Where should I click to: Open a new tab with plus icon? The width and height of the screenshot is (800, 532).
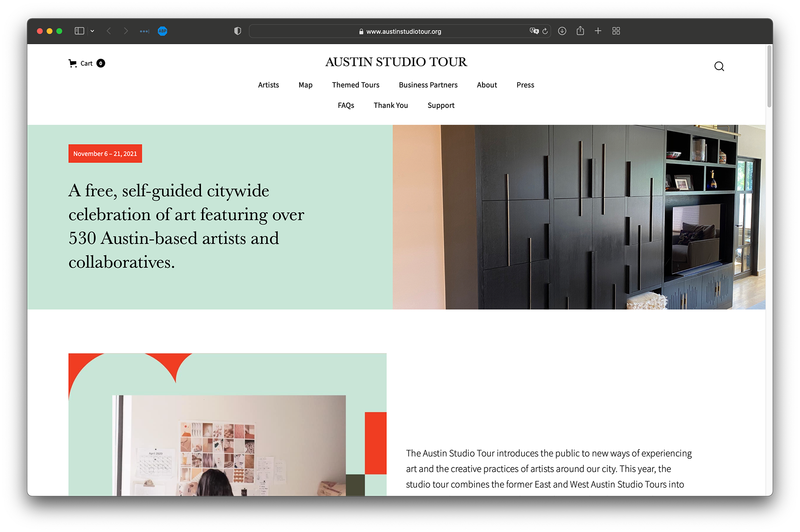(x=598, y=31)
